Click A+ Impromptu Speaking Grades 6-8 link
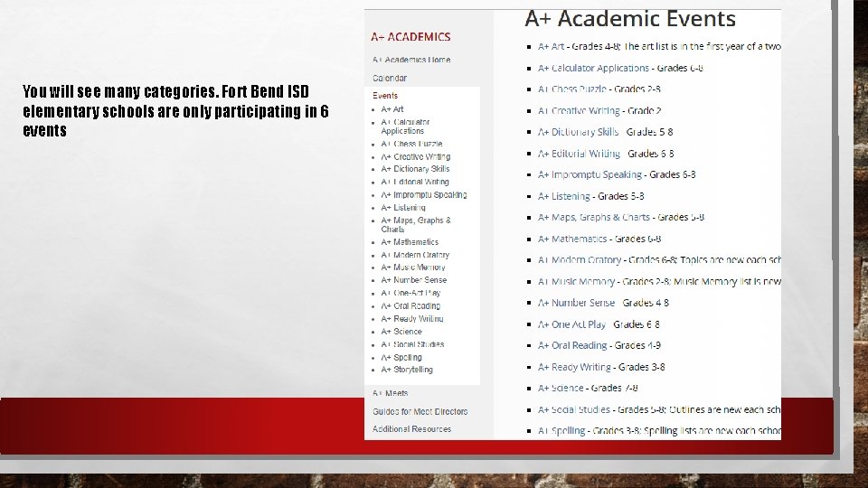The image size is (868, 488). [590, 174]
